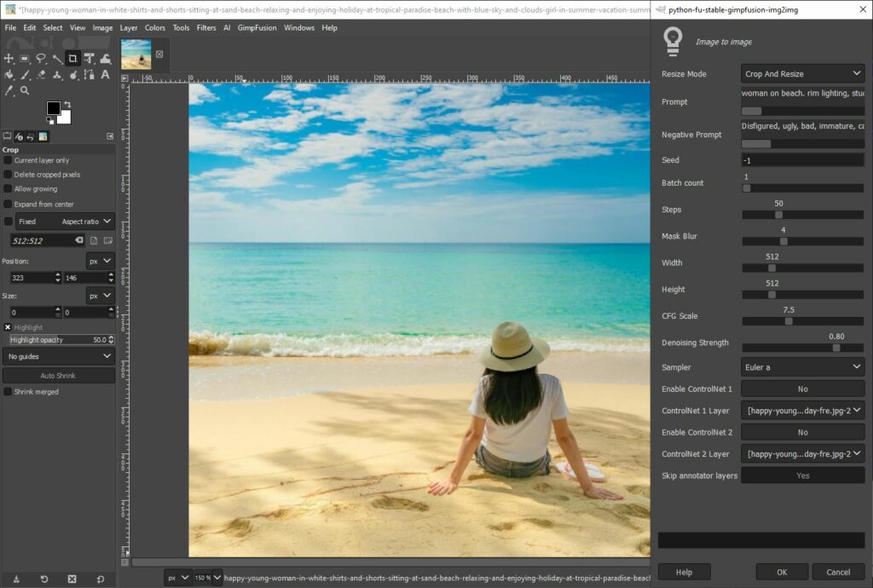This screenshot has height=588, width=873.
Task: Activate the Color Picker eyedropper tool
Action: (x=9, y=90)
